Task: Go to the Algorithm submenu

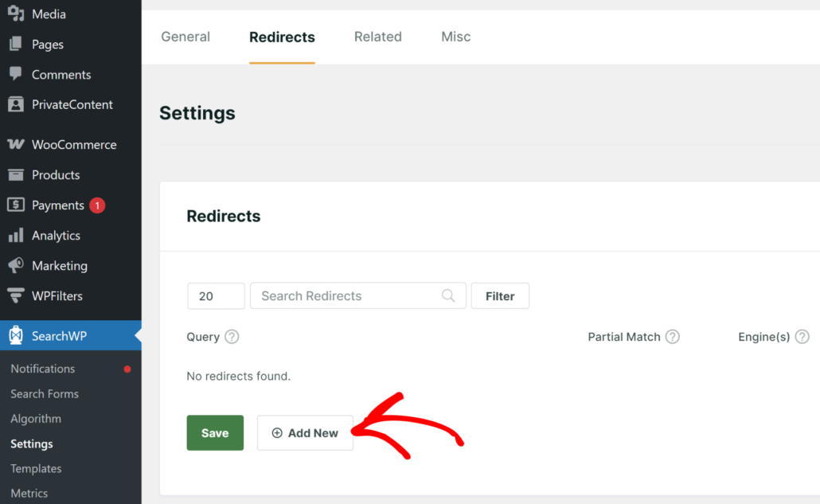Action: (36, 419)
